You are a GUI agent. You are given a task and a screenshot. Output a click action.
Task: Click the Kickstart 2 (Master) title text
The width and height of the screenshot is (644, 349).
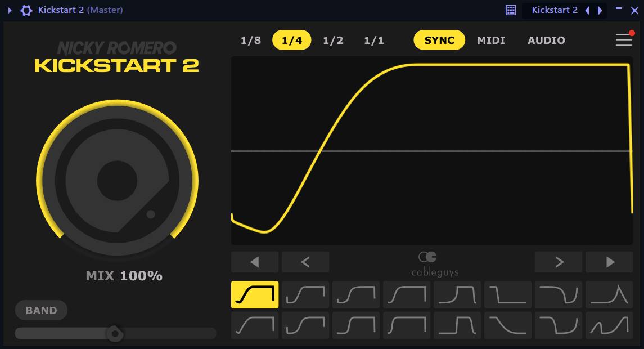coord(80,10)
